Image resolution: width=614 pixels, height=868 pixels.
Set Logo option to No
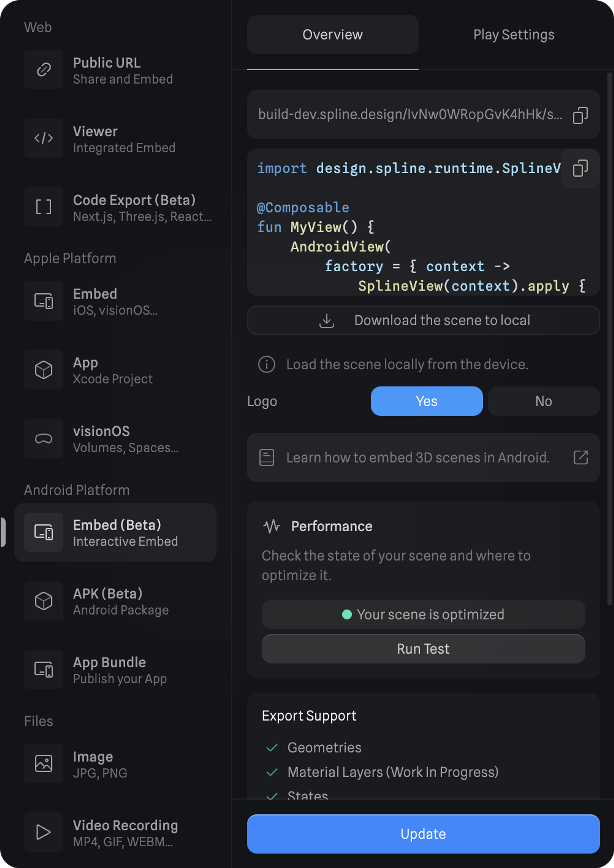pyautogui.click(x=543, y=401)
